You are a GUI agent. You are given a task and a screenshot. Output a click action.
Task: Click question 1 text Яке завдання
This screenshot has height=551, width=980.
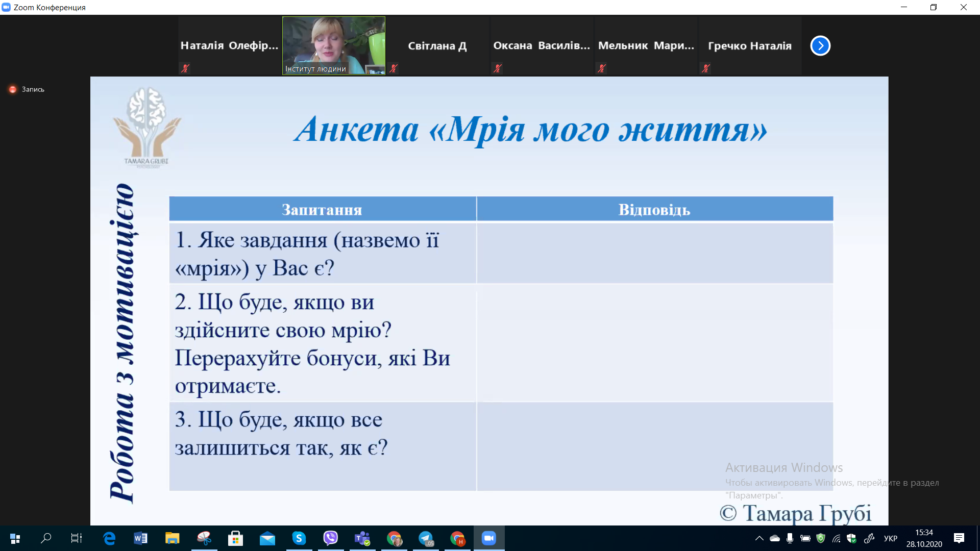[x=307, y=254]
